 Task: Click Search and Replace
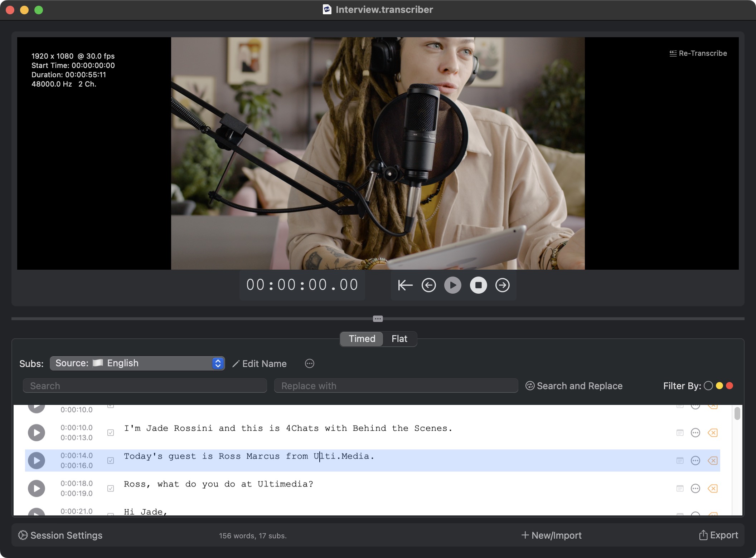pyautogui.click(x=574, y=386)
